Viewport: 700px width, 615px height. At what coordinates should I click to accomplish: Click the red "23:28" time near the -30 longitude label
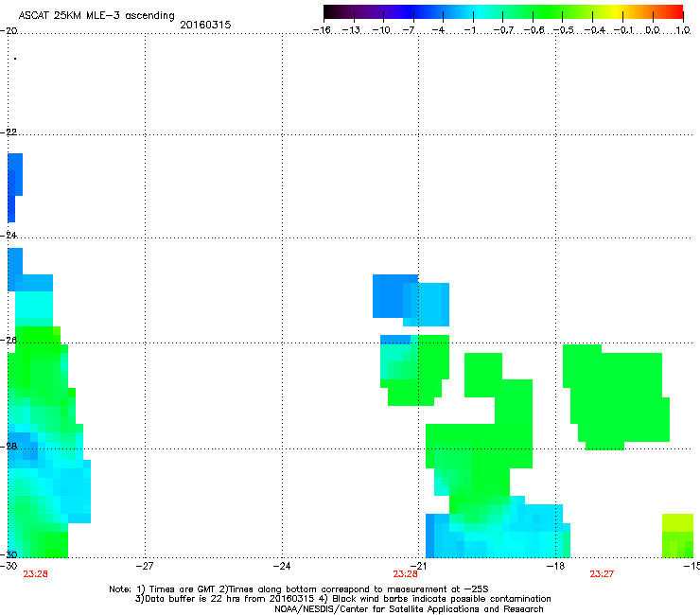(35, 574)
